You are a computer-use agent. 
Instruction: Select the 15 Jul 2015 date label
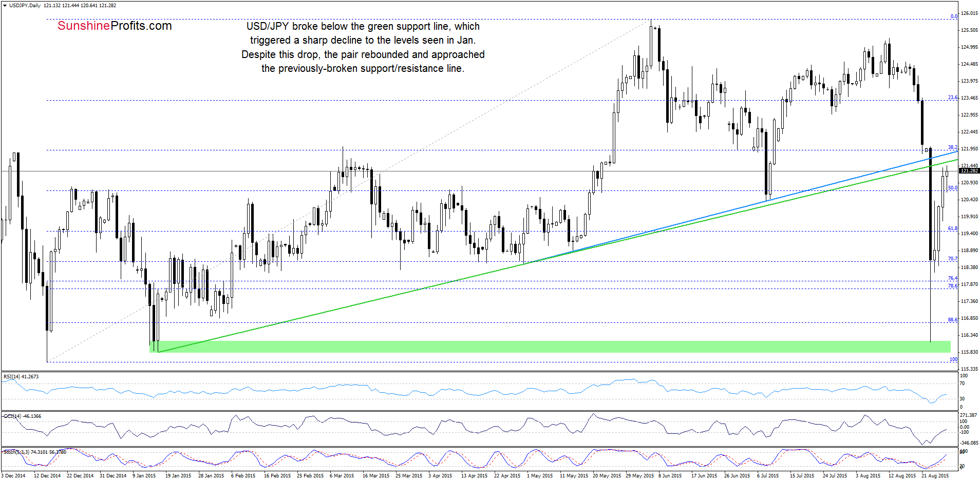pos(803,476)
